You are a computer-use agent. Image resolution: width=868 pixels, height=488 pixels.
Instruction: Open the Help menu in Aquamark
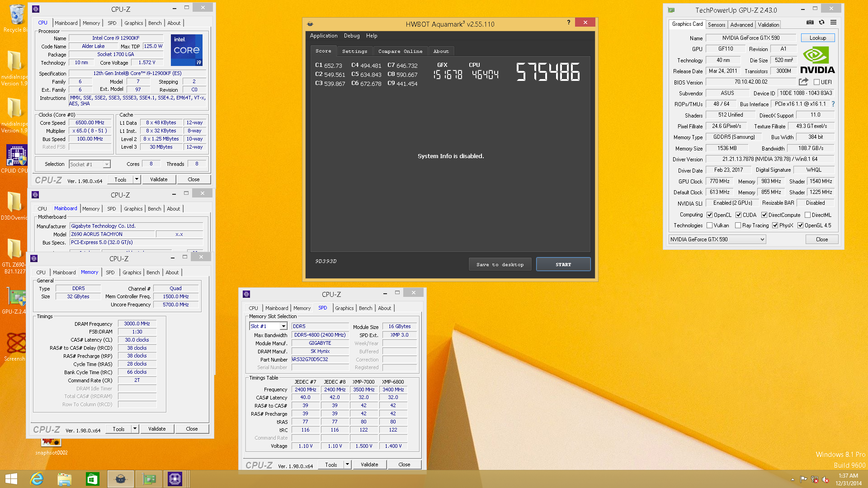coord(372,36)
